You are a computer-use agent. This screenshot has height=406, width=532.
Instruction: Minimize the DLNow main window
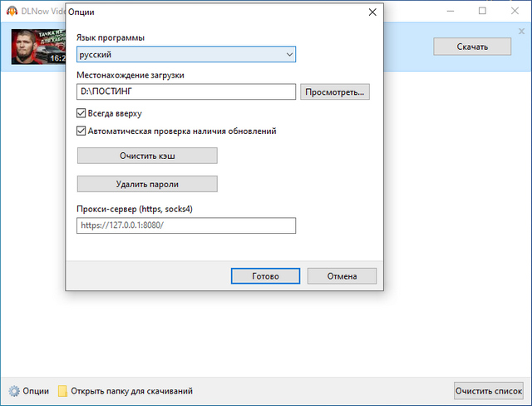pos(444,11)
